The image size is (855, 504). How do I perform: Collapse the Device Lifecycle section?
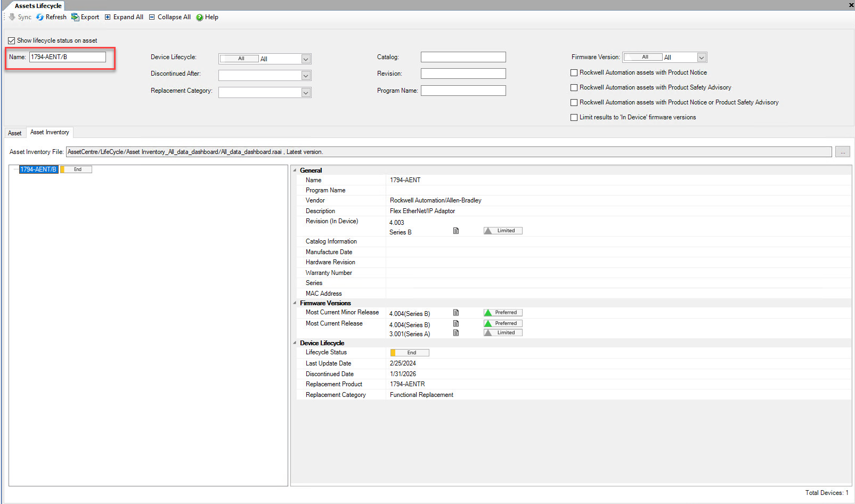pyautogui.click(x=295, y=343)
